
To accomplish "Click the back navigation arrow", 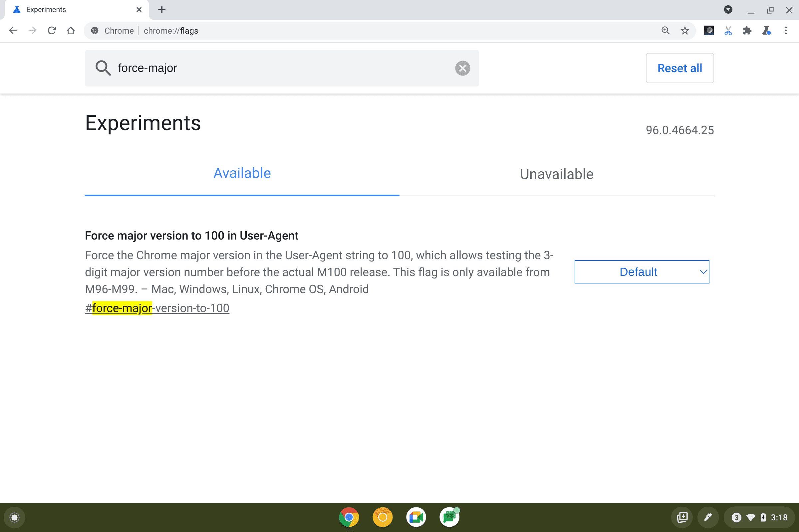I will [14, 30].
